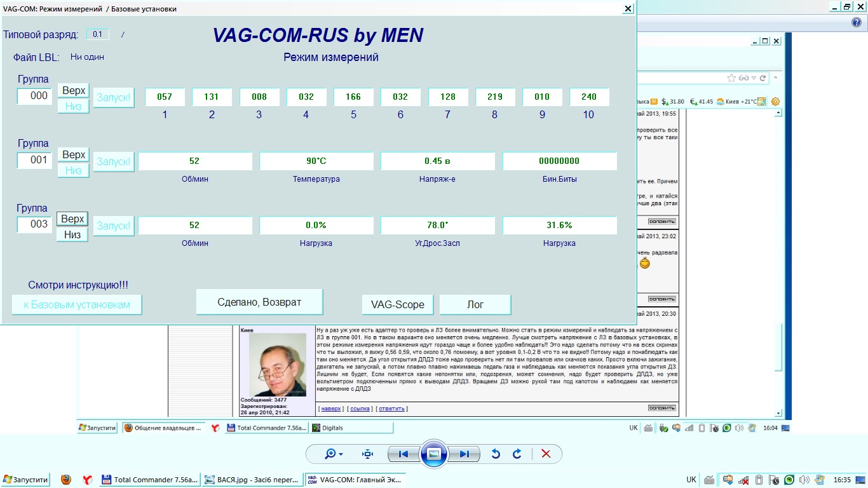Click the ссылка link under the forum post
This screenshot has width=868, height=488.
pyautogui.click(x=360, y=409)
